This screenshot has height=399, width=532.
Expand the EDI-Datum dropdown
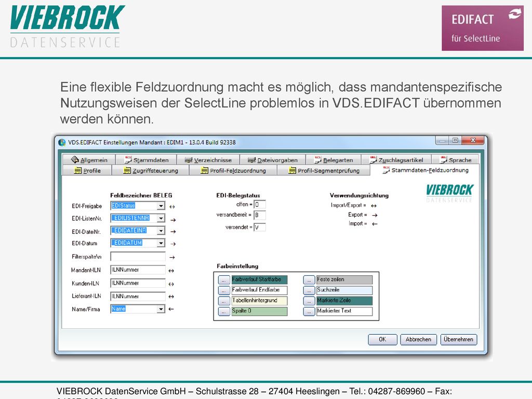coord(161,243)
